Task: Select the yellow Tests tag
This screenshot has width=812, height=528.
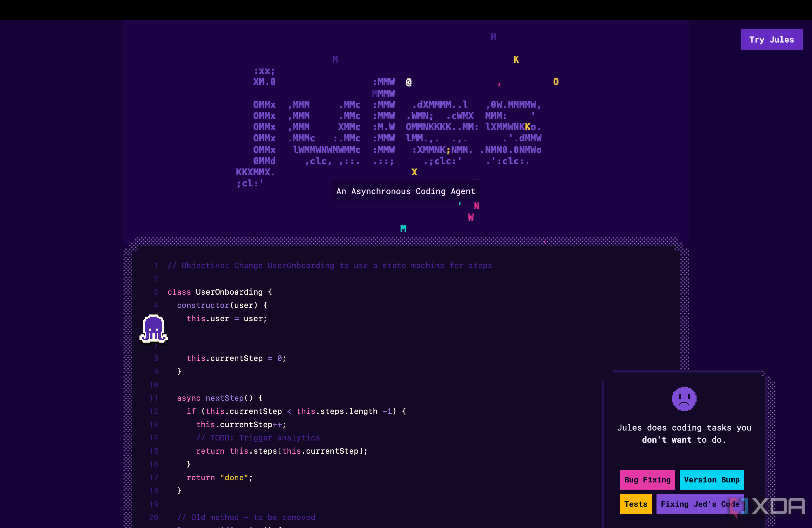Action: point(636,504)
